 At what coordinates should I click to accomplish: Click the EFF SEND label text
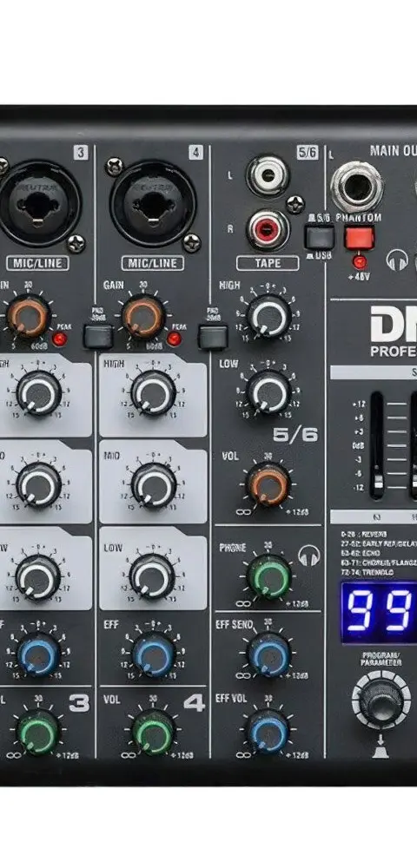[235, 624]
